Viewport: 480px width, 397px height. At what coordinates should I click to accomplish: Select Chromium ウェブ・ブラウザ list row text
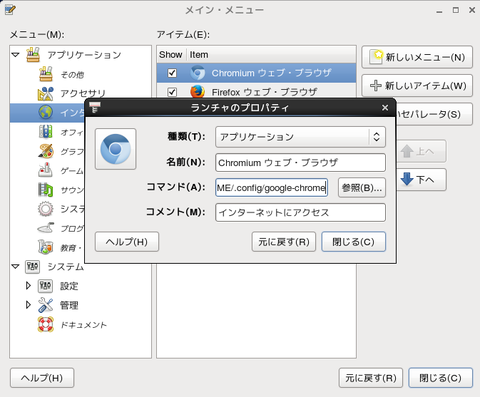(272, 73)
